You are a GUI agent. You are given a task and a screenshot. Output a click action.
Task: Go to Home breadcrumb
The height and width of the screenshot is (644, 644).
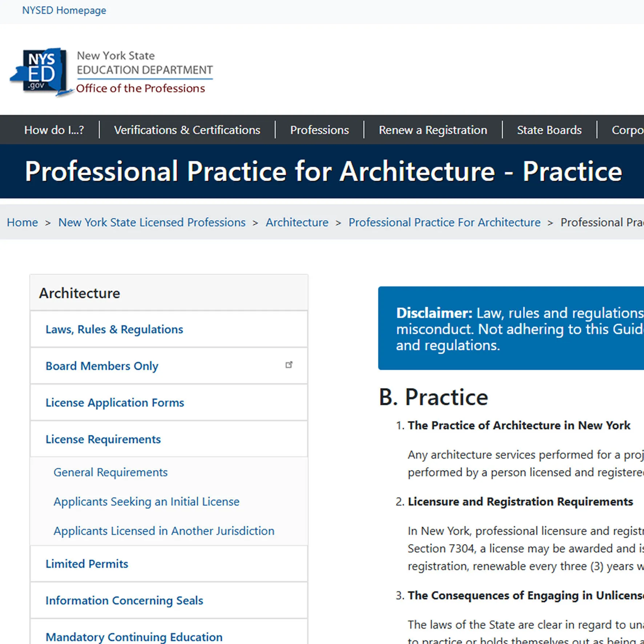(x=22, y=222)
